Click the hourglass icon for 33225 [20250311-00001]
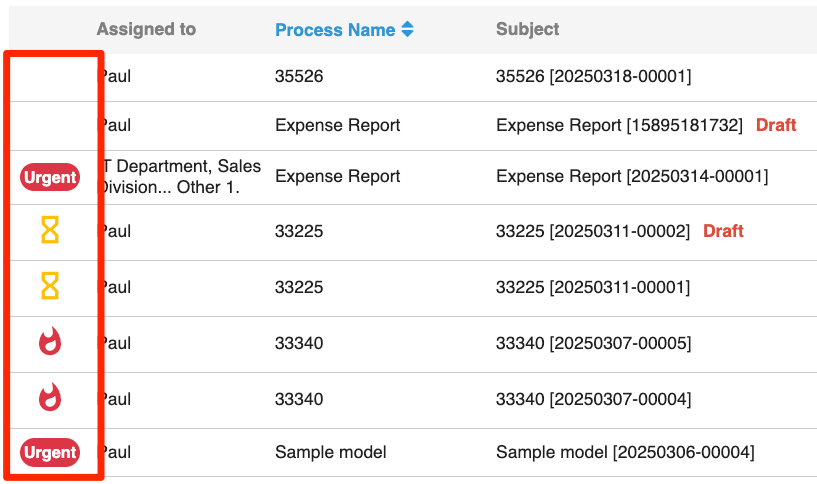The height and width of the screenshot is (484, 817). [50, 286]
